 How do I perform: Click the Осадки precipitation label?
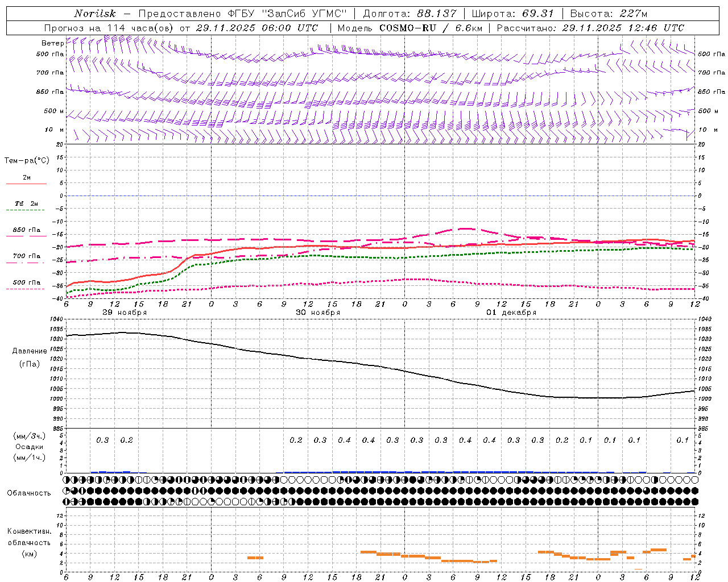click(x=29, y=447)
